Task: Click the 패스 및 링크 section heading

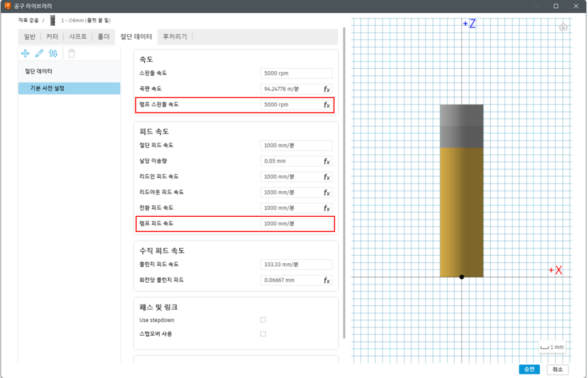Action: [x=158, y=307]
